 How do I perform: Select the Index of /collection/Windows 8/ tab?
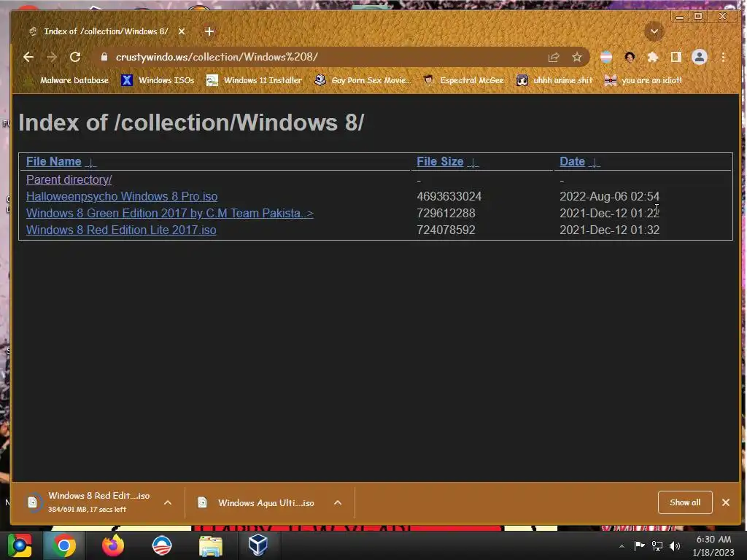pos(106,31)
